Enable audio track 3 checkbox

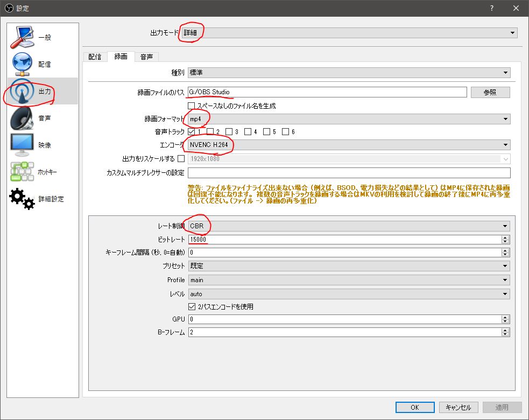point(229,131)
